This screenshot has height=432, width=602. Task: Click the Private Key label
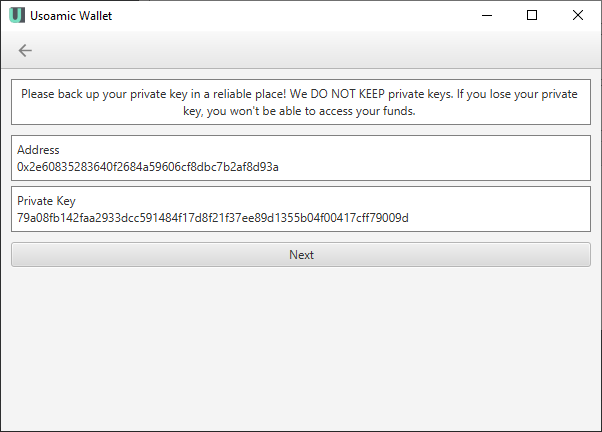[46, 201]
